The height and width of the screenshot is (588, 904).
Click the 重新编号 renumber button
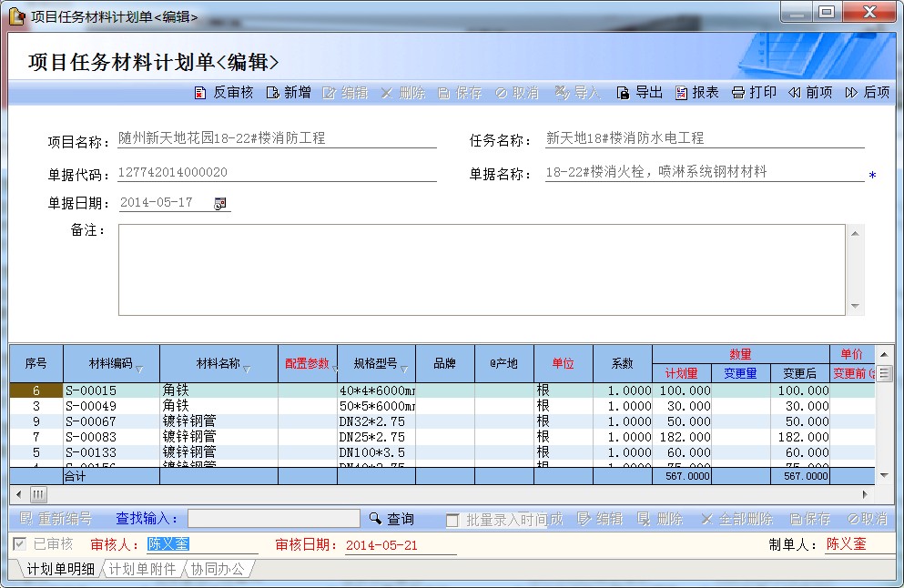(x=55, y=519)
